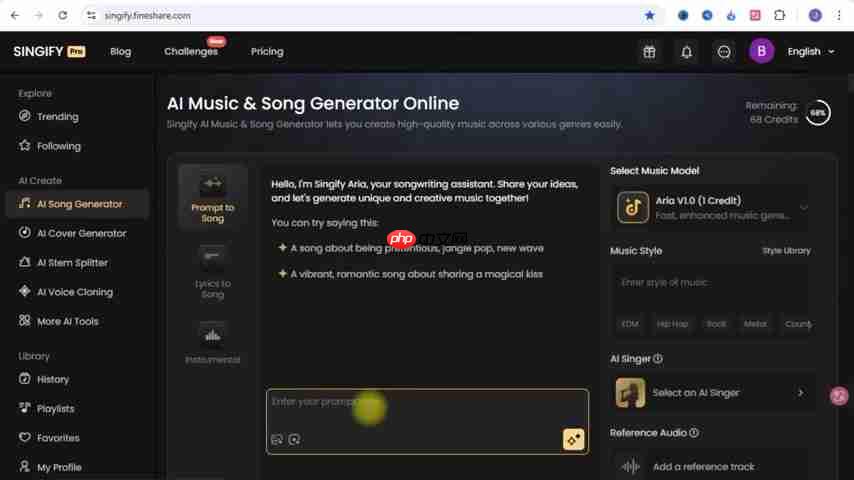
Task: Open the Challenges menu item
Action: point(191,52)
